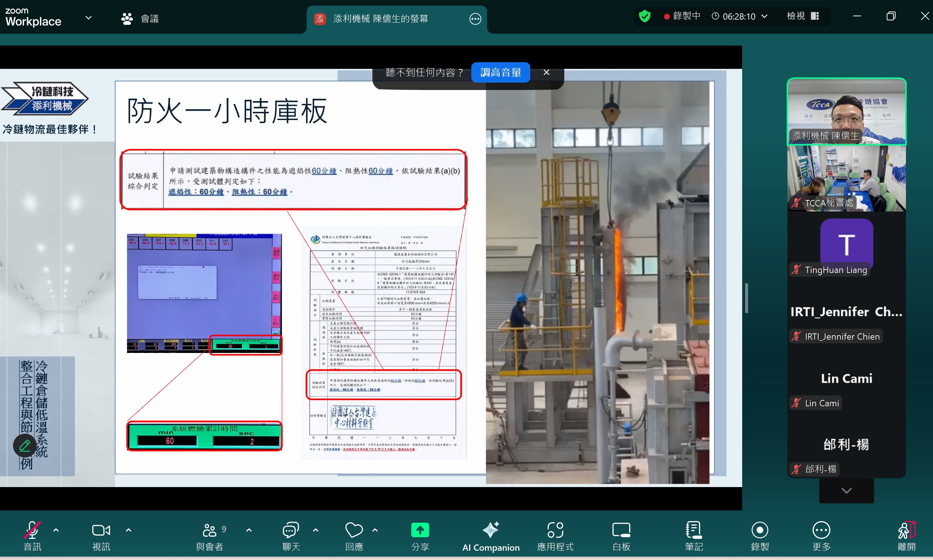
Task: Open the Zoom Workplace dropdown menu
Action: pyautogui.click(x=88, y=18)
